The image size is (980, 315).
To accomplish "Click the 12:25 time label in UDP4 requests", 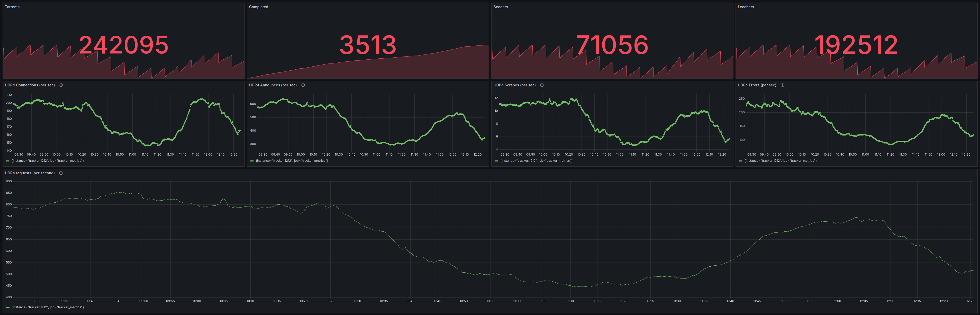I will pos(970,301).
